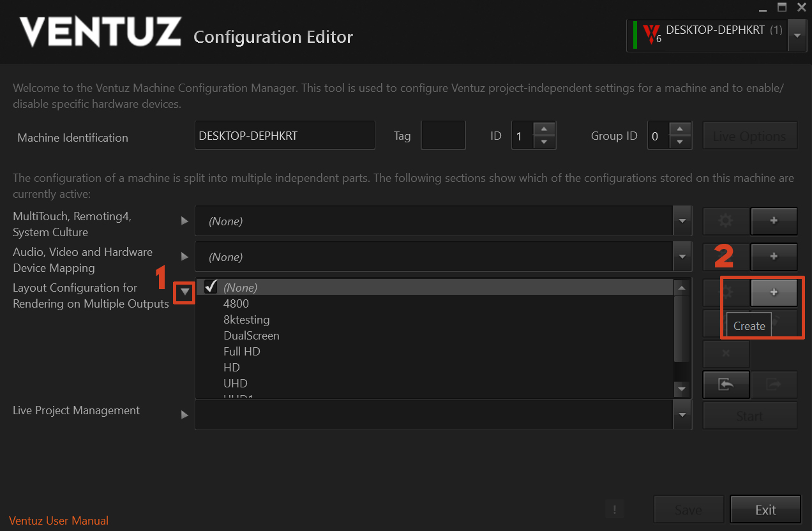The height and width of the screenshot is (531, 812).
Task: Open the Audio, Video and Hardware dropdown
Action: coord(682,257)
